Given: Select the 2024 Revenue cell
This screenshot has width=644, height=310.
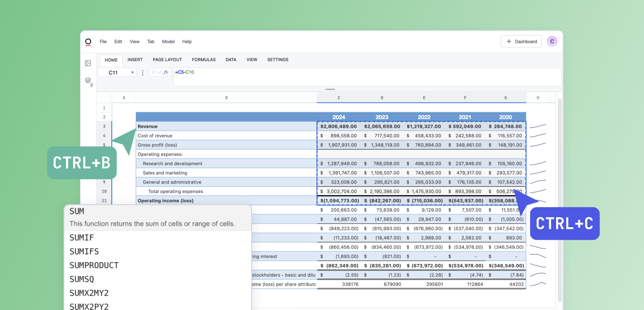Looking at the screenshot, I should click(339, 126).
